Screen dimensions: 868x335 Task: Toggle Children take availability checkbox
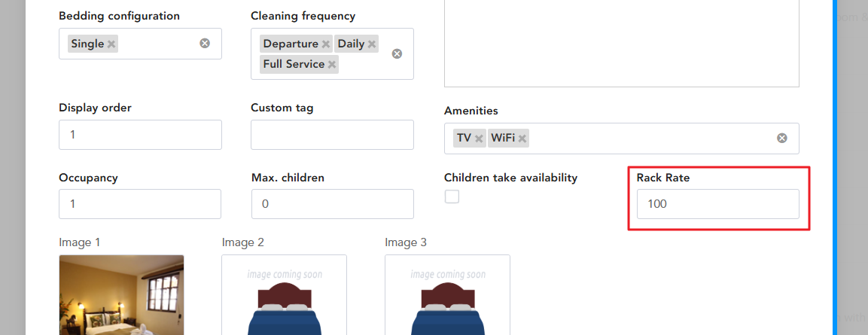pos(452,196)
